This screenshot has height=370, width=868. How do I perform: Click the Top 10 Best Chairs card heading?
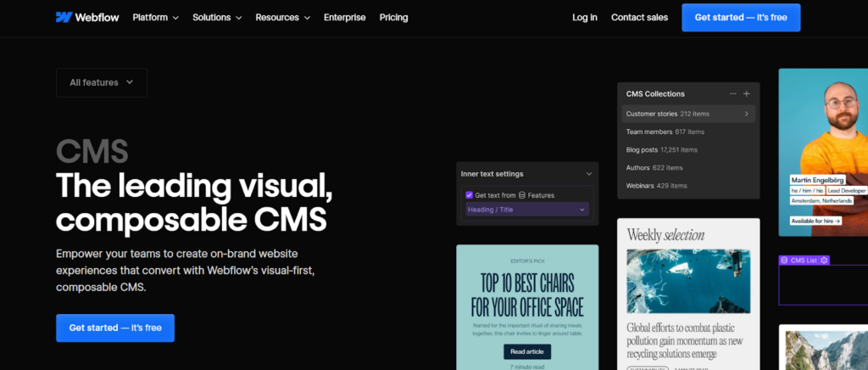[x=527, y=294]
